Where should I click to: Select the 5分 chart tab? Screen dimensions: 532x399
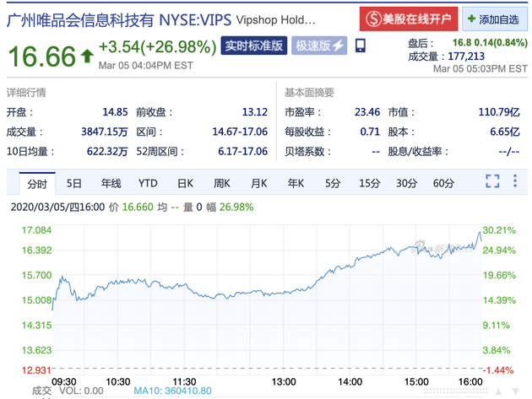pyautogui.click(x=333, y=183)
